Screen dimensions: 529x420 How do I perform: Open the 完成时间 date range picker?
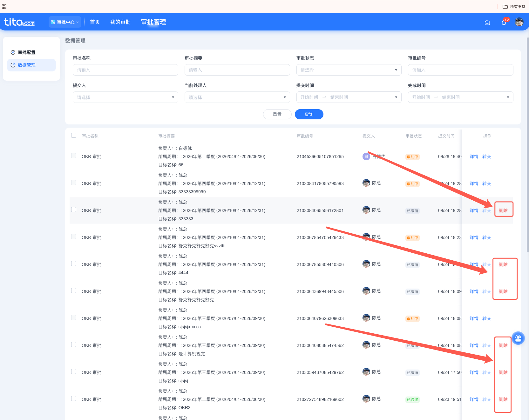click(x=461, y=97)
